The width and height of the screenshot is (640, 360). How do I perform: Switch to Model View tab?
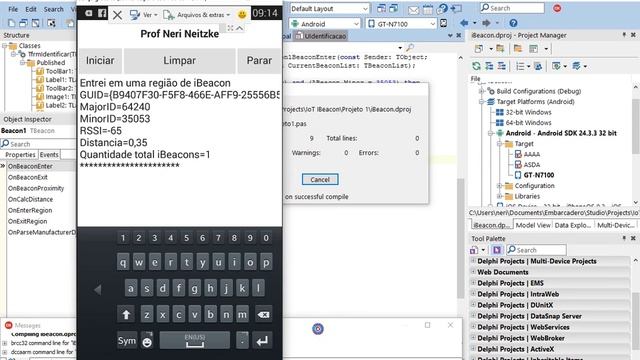(533, 225)
